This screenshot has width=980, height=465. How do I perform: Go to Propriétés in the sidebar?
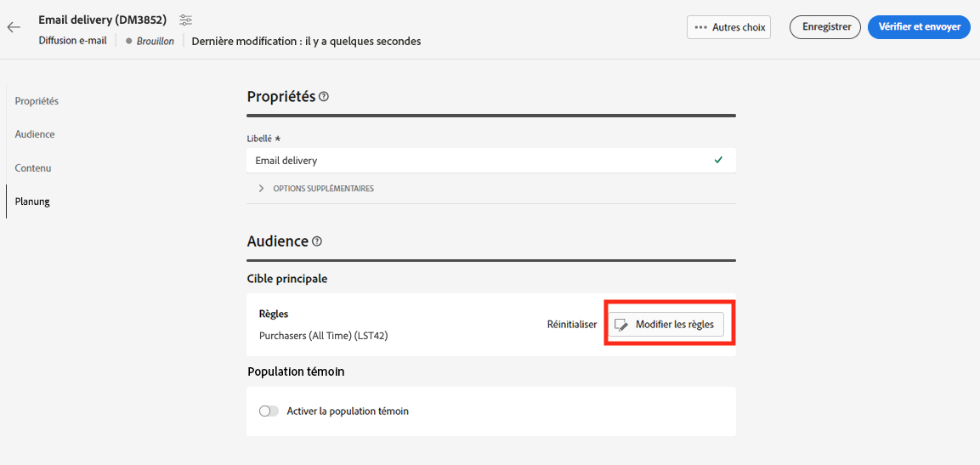37,101
